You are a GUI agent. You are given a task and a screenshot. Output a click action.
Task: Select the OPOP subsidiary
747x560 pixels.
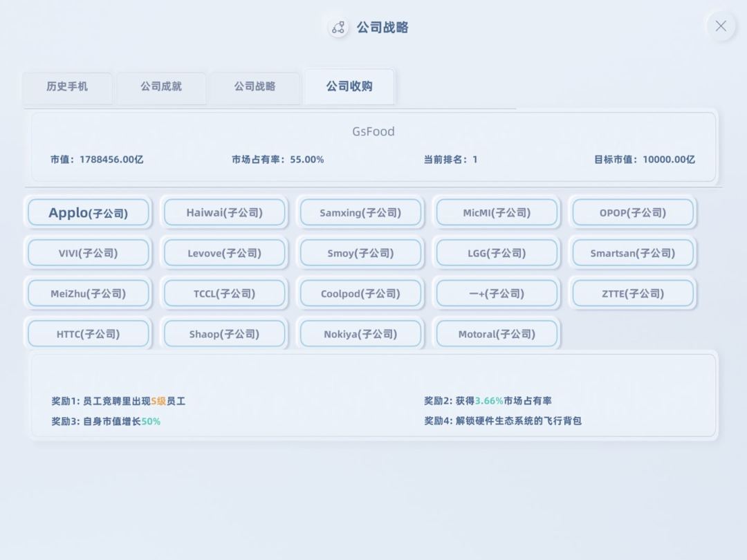[633, 212]
